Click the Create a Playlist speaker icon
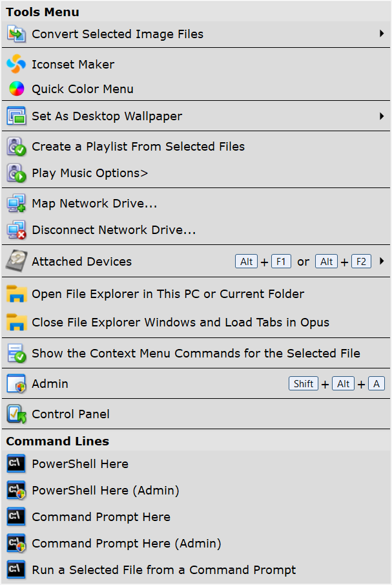The width and height of the screenshot is (392, 585). tap(16, 147)
